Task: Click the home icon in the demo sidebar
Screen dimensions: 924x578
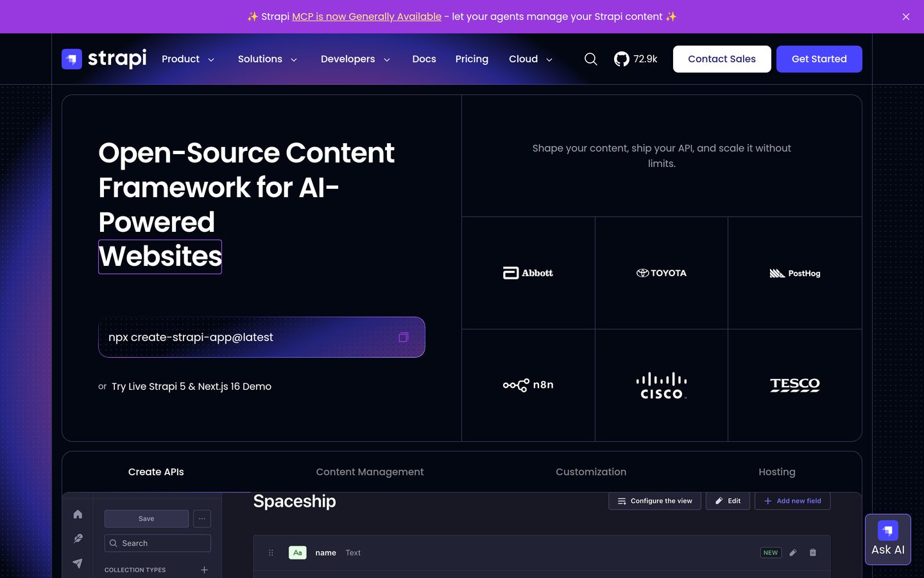Action: tap(78, 514)
